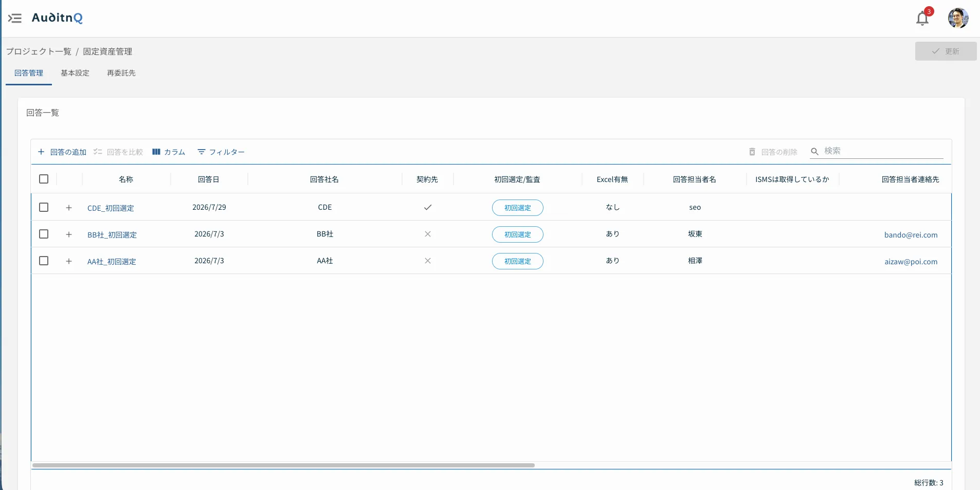Open the CDE_初回選定 link

point(111,208)
